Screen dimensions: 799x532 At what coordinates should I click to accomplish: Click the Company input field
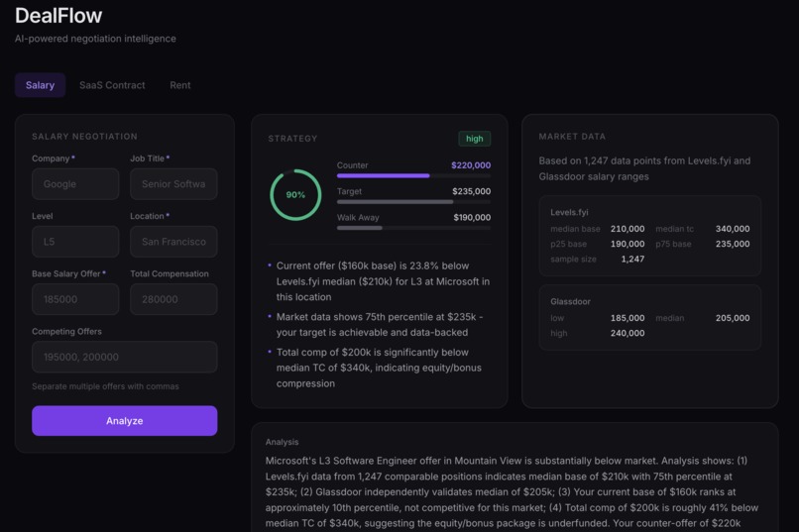(75, 184)
